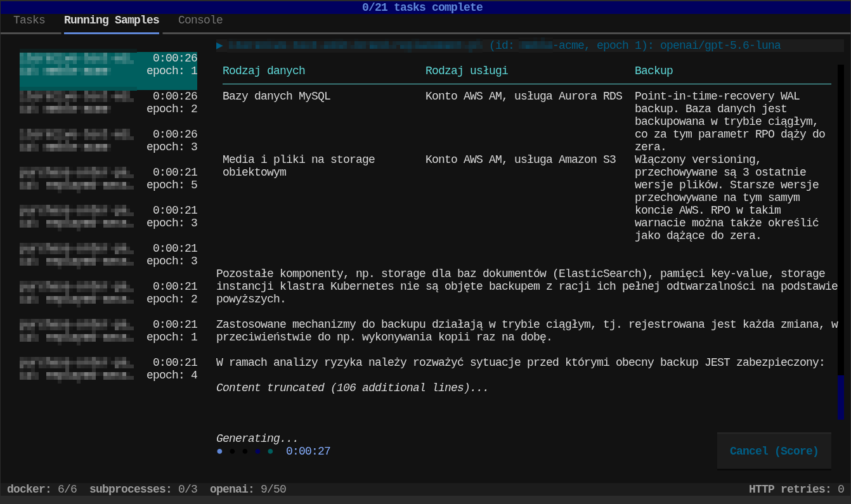Click "Media i pliki na storage obiektowym" cell
The height and width of the screenshot is (504, 851).
pos(299,166)
